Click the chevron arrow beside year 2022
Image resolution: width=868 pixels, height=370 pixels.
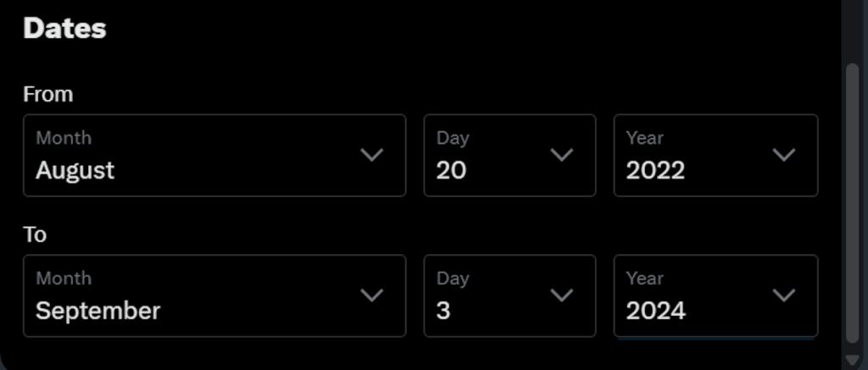[784, 155]
